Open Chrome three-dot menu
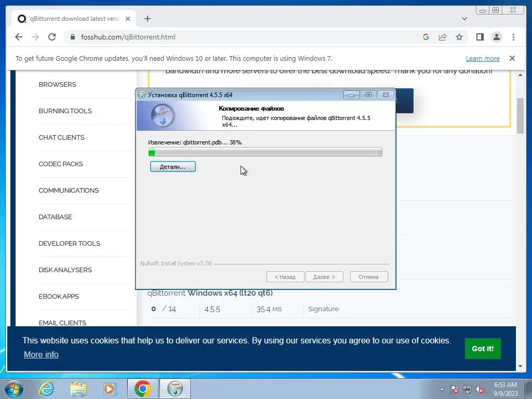Viewport: 532px width, 399px height. click(513, 37)
